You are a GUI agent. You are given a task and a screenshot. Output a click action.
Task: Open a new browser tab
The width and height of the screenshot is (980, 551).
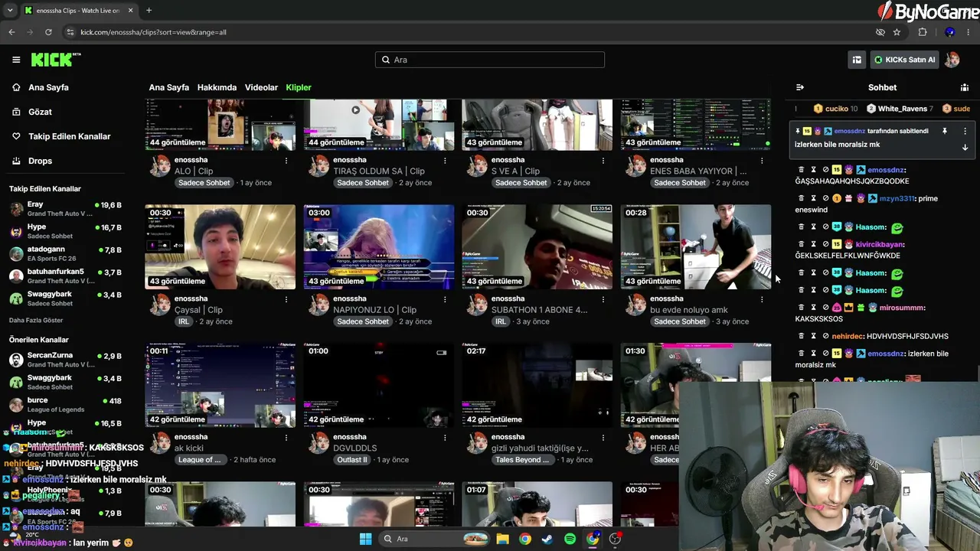[x=149, y=11]
